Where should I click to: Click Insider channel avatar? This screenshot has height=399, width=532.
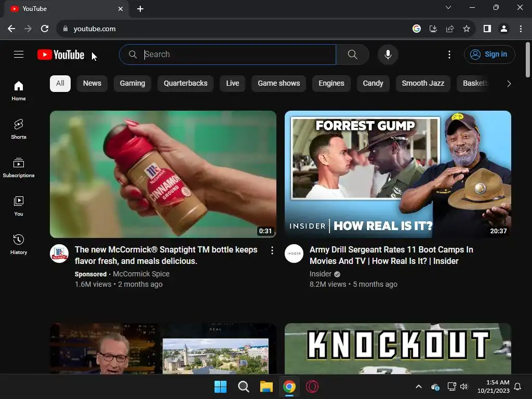pos(294,254)
